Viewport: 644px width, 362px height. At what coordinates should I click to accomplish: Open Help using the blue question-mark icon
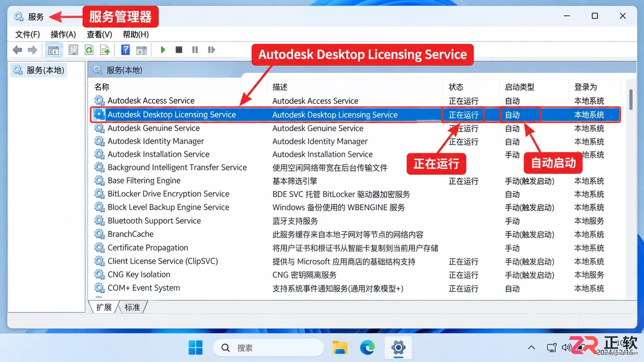[x=126, y=50]
